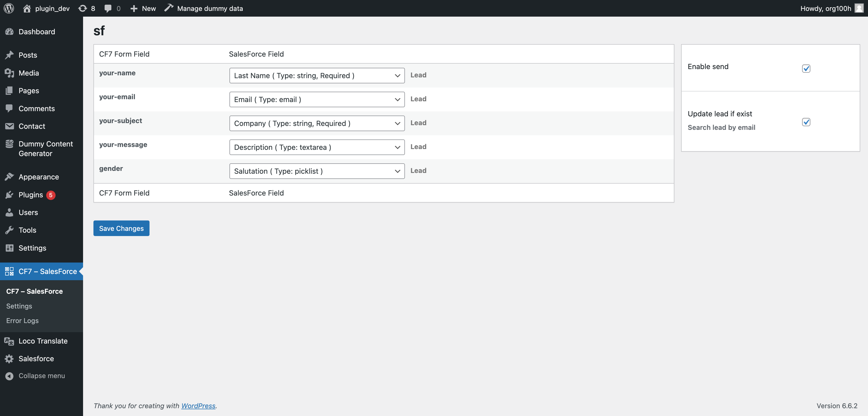
Task: Click the Contact envelope icon
Action: click(x=9, y=126)
